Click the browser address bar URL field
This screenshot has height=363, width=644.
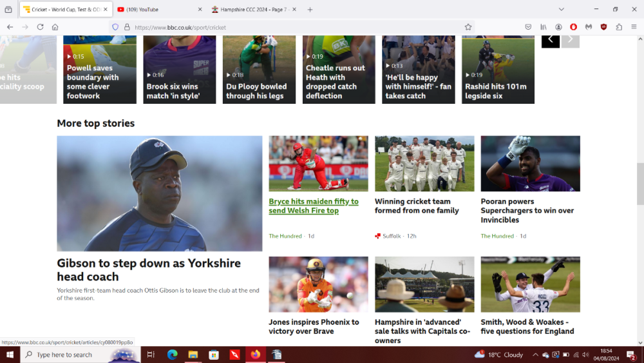[x=290, y=27]
